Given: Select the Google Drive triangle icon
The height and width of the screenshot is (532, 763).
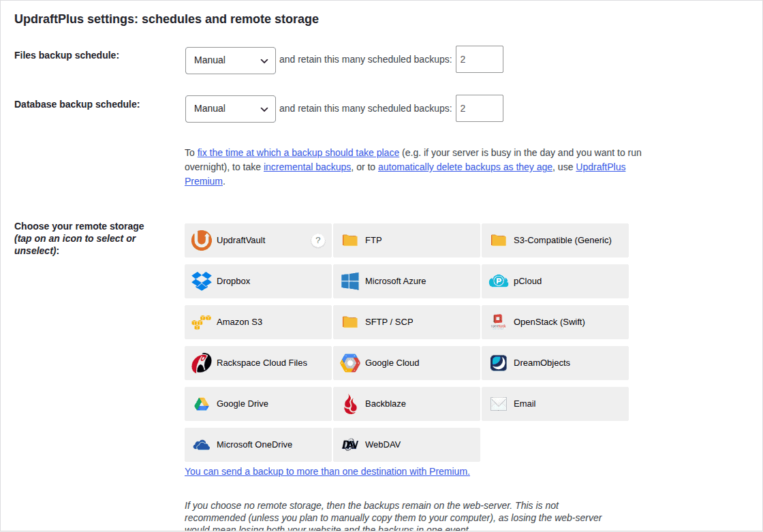Looking at the screenshot, I should tap(202, 404).
